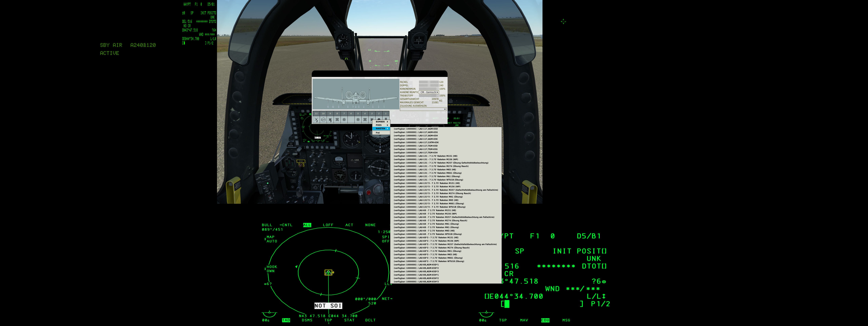Screen dimensions: 868x326
Task: Select LAU-88,AGM-65H*2 entry
Action: coord(446,278)
